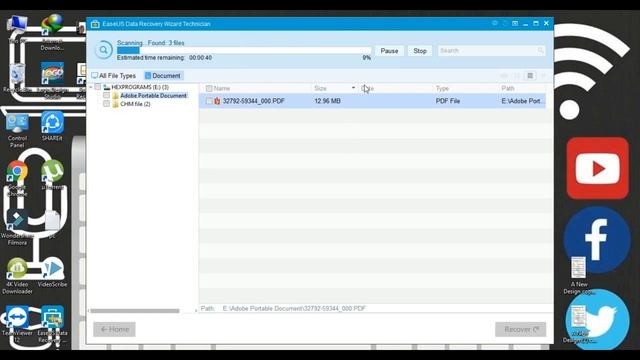This screenshot has width=640, height=360.
Task: Select HEXPROGRAMS (E:) (3) tree item
Action: [140, 87]
